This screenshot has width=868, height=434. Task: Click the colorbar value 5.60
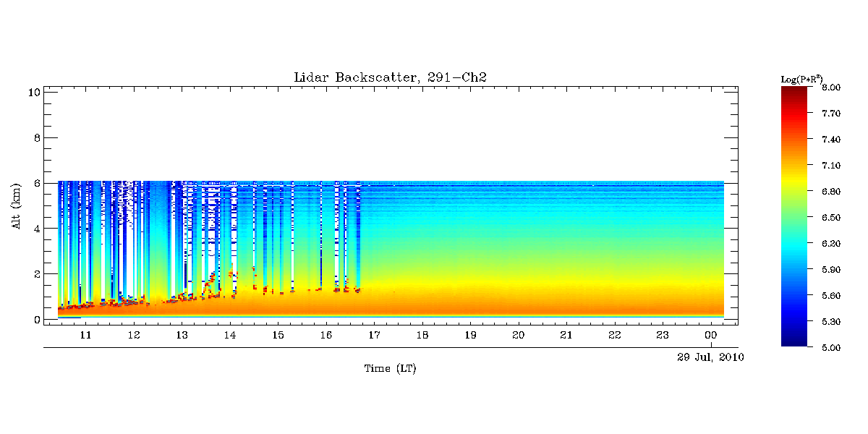(830, 296)
